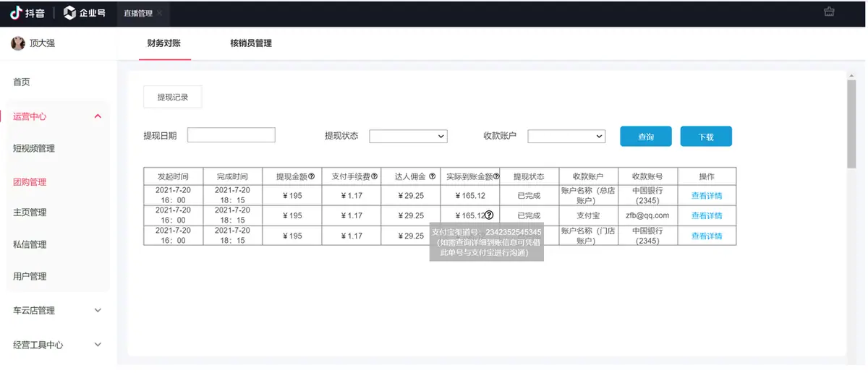Open 用户管理 in sidebar
The height and width of the screenshot is (373, 868).
pos(30,276)
